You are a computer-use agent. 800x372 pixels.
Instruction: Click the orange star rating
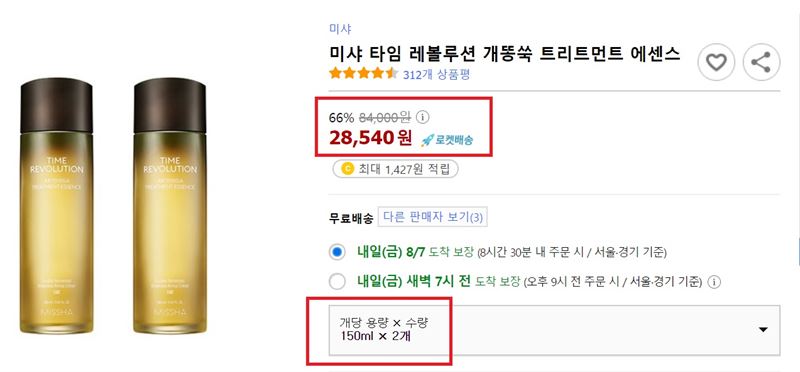(x=363, y=73)
